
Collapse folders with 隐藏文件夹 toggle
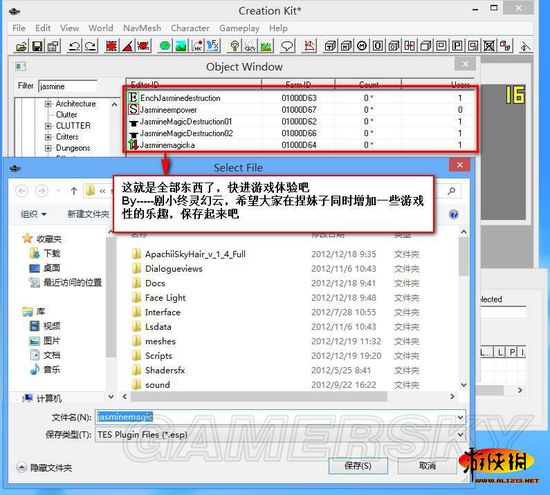pos(44,468)
